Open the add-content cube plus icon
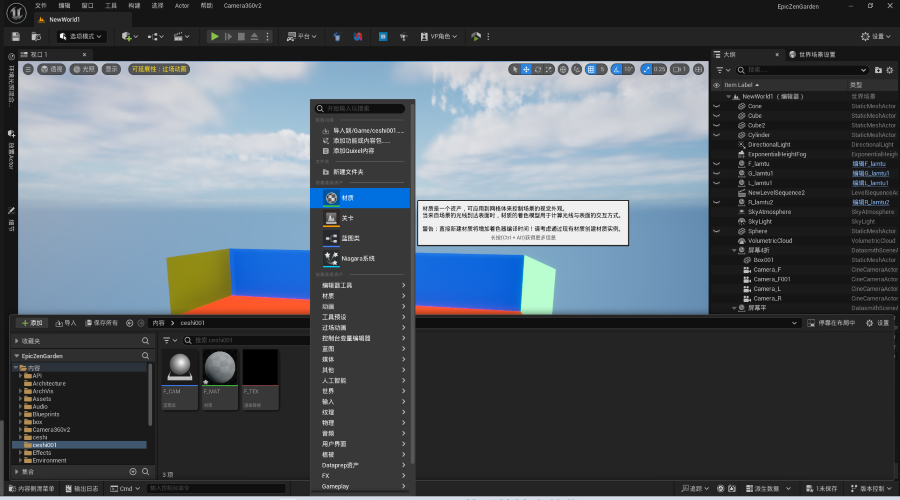This screenshot has width=900, height=500. pos(130,37)
